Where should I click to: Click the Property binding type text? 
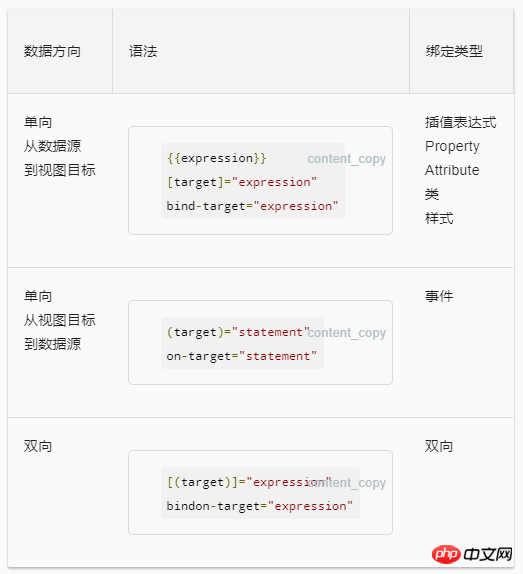click(452, 146)
